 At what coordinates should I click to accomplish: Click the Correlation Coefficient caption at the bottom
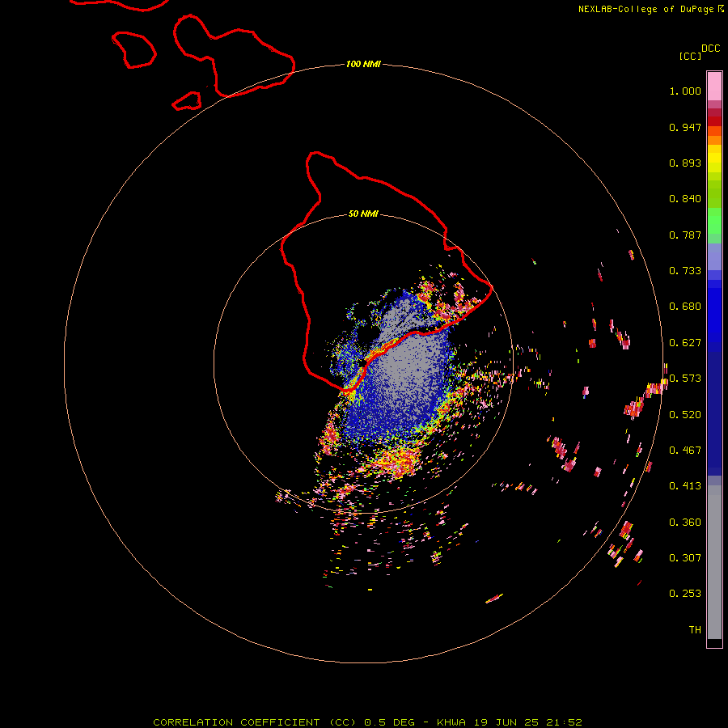[367, 722]
